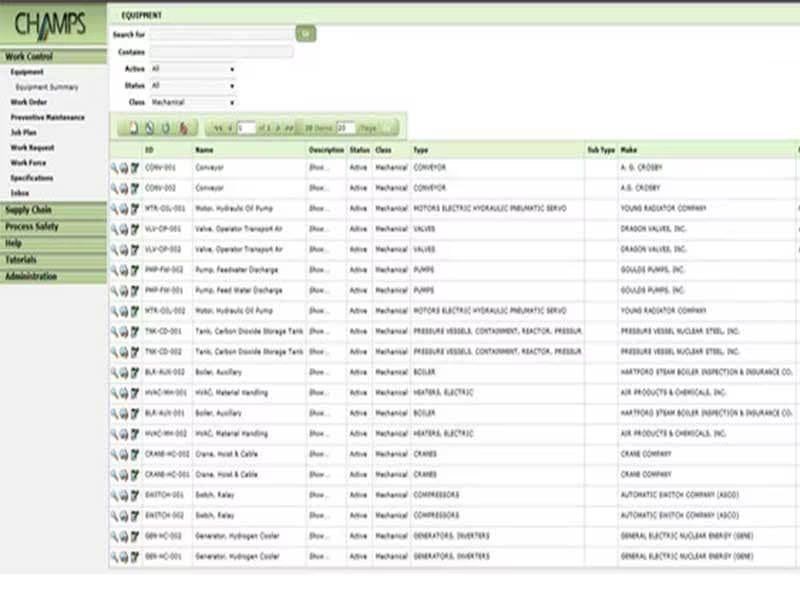The width and height of the screenshot is (800, 600).
Task: Collapse the Work Control sidebar section
Action: point(53,57)
